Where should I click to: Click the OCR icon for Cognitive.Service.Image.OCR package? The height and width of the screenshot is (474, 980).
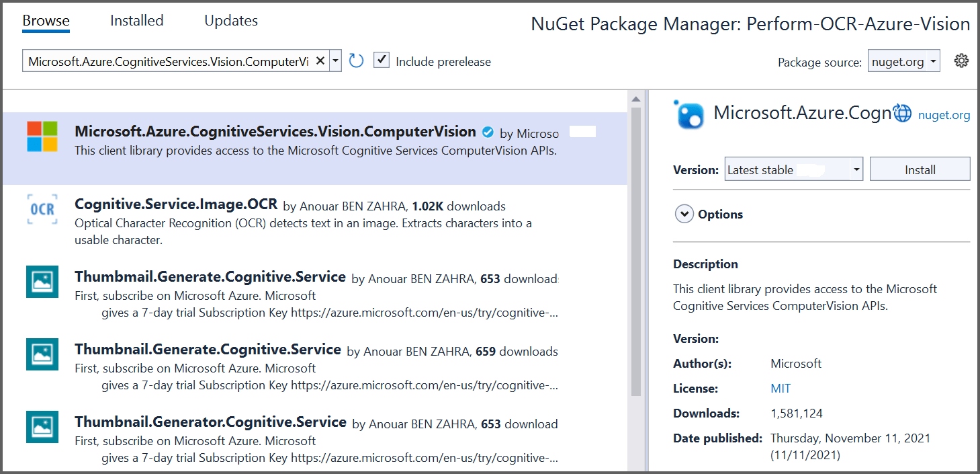click(x=42, y=209)
